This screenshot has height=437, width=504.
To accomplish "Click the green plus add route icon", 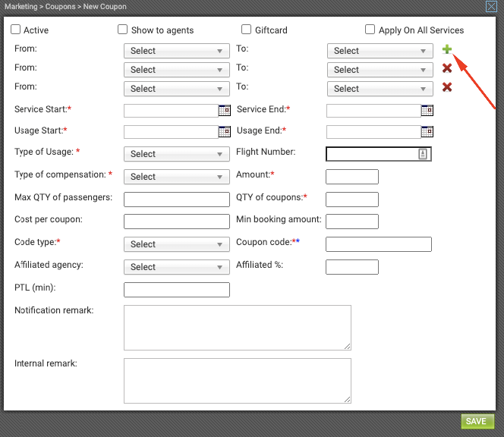I will 447,49.
